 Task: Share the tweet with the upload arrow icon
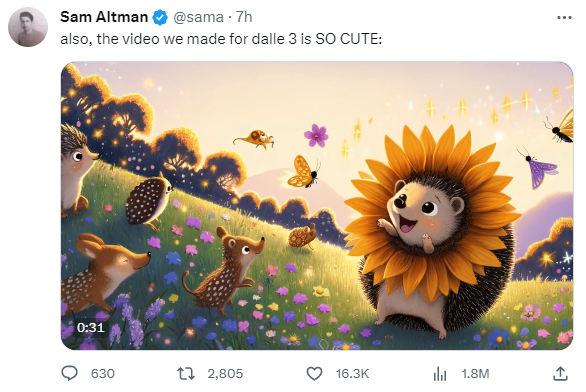560,374
